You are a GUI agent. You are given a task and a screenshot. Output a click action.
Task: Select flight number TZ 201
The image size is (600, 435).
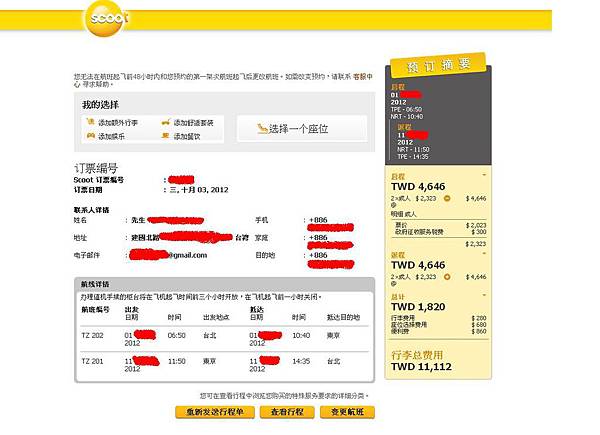click(x=92, y=361)
